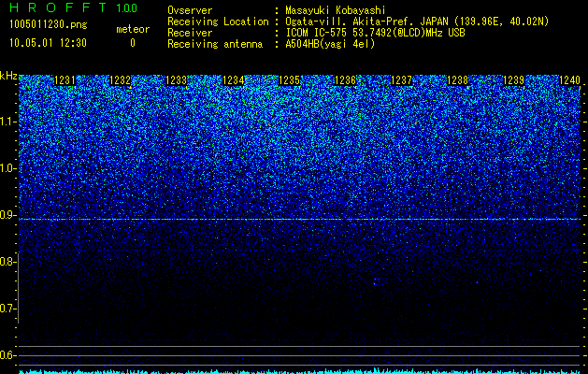Viewport: 588px width, 374px height.
Task: Click the 1231 time marker
Action: coord(65,80)
